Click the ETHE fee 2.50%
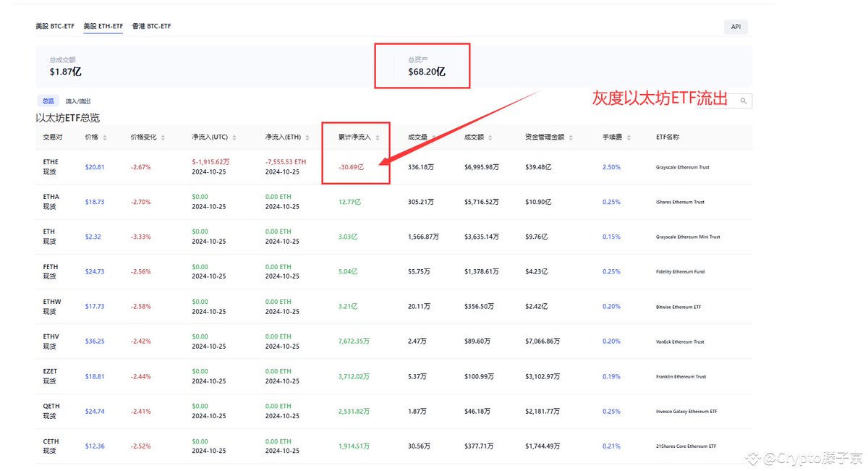 pos(611,167)
